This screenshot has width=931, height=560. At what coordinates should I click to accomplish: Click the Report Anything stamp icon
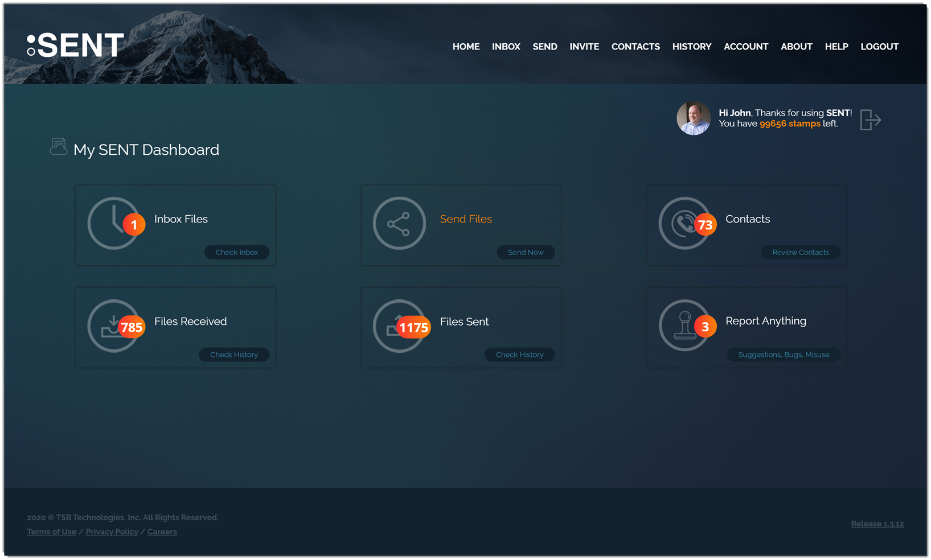(683, 326)
